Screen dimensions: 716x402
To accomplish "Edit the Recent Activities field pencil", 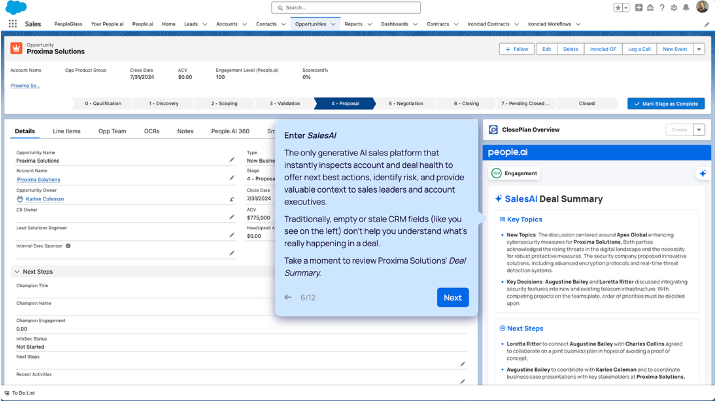I will pyautogui.click(x=463, y=381).
